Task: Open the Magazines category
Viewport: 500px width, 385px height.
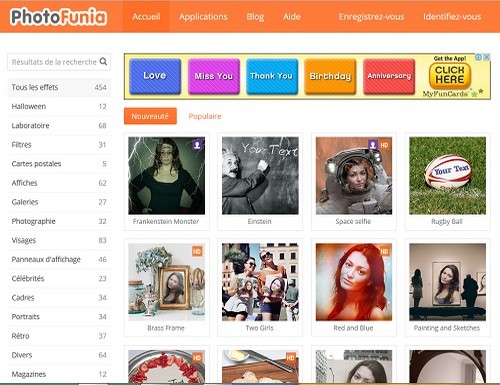Action: 59,374
